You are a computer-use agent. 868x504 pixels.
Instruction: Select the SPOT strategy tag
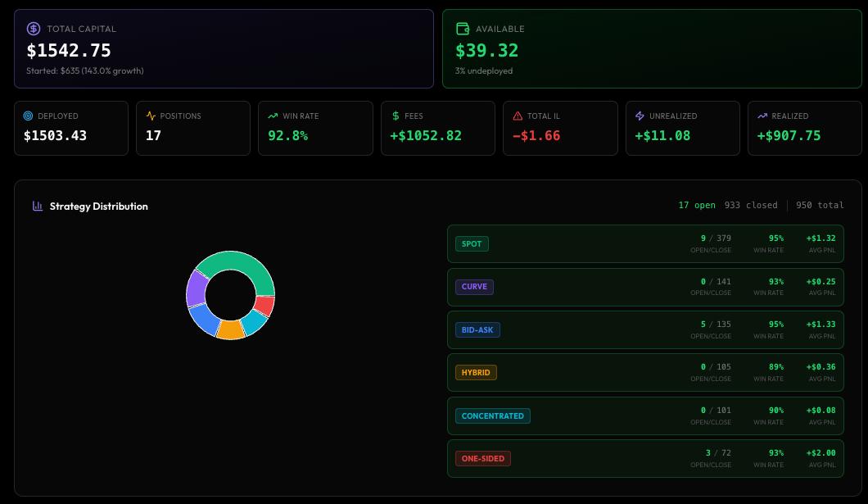pyautogui.click(x=472, y=243)
